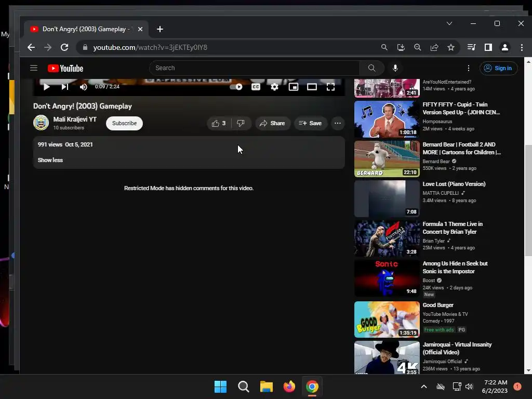The height and width of the screenshot is (399, 532).
Task: Open the Share dialog
Action: (272, 123)
